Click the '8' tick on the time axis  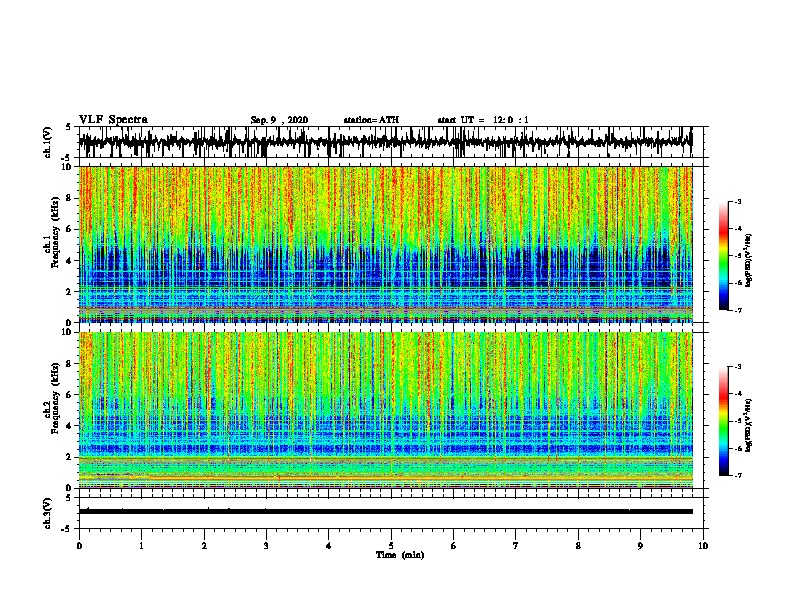point(578,546)
